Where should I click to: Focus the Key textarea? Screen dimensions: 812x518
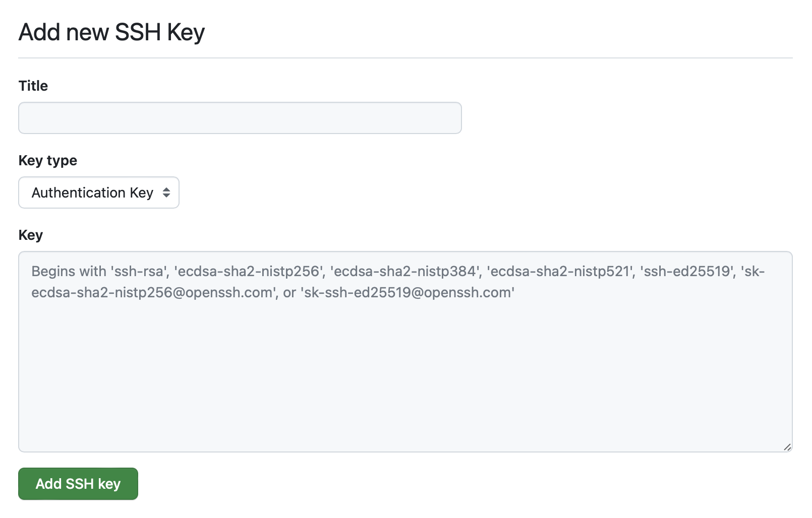pos(405,352)
